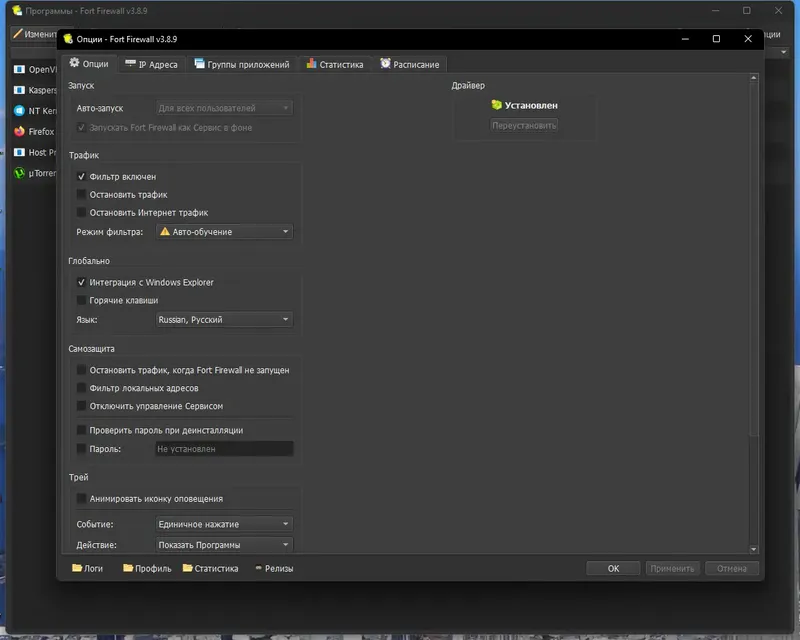Toggle the Фильтр включен checkbox

pyautogui.click(x=81, y=176)
